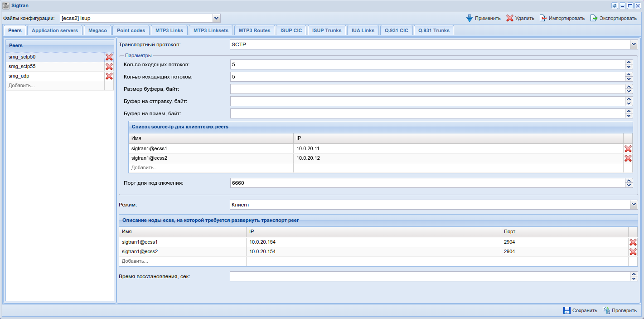The height and width of the screenshot is (319, 644).
Task: Click IP cell 10.0.20.12
Action: click(x=458, y=158)
